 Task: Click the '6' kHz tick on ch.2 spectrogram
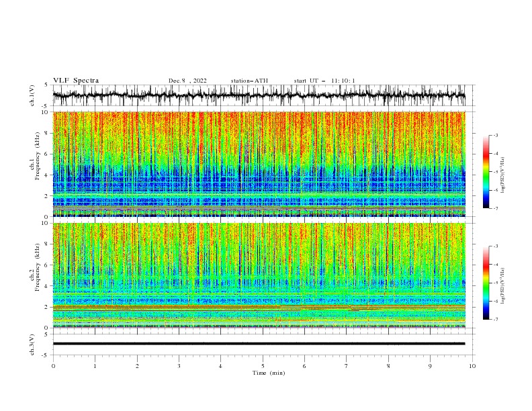coord(47,265)
